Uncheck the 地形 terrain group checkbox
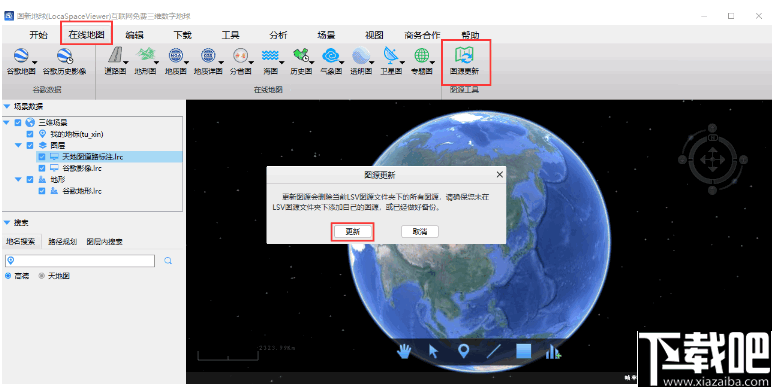This screenshot has width=773, height=387. (x=30, y=179)
